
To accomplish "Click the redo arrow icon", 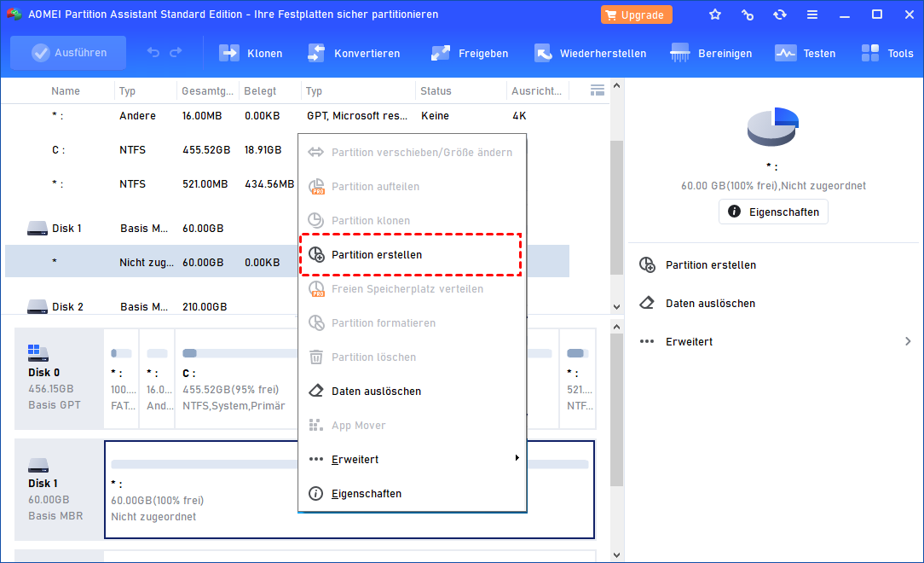I will (176, 53).
